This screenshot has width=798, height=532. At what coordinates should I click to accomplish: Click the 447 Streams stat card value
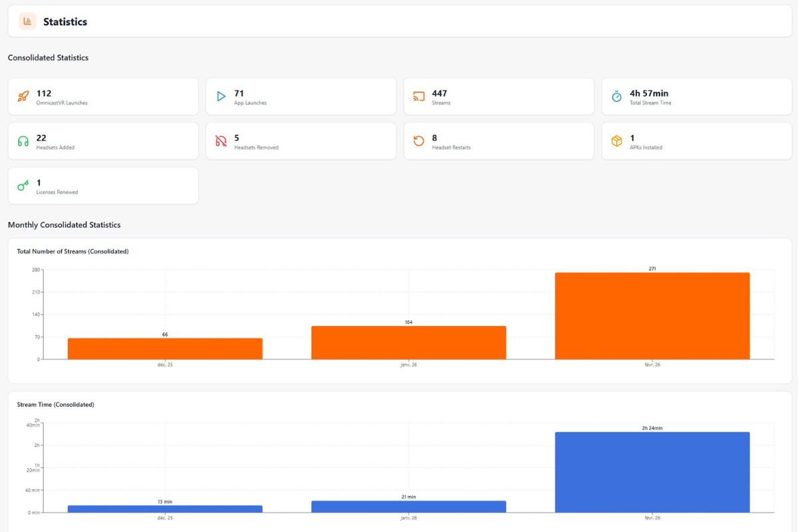pos(440,93)
